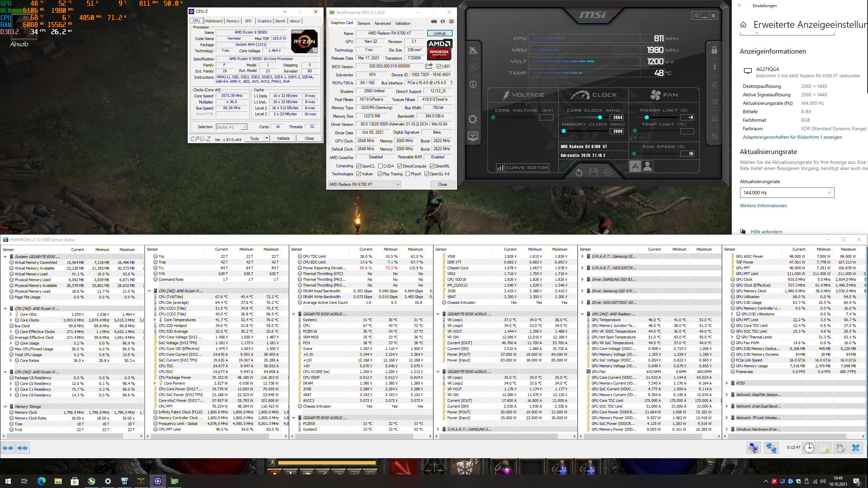Open the Memory tab in CPU-Z
868x488 pixels.
(x=233, y=21)
